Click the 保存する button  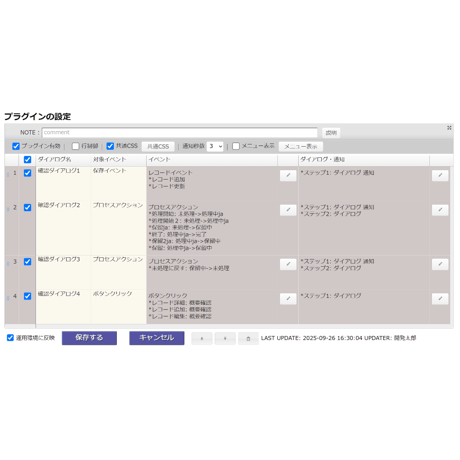tap(89, 338)
